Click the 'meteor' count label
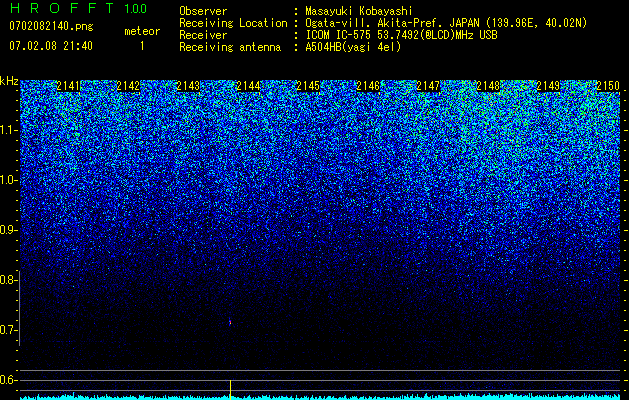The height and width of the screenshot is (400, 629). (142, 31)
